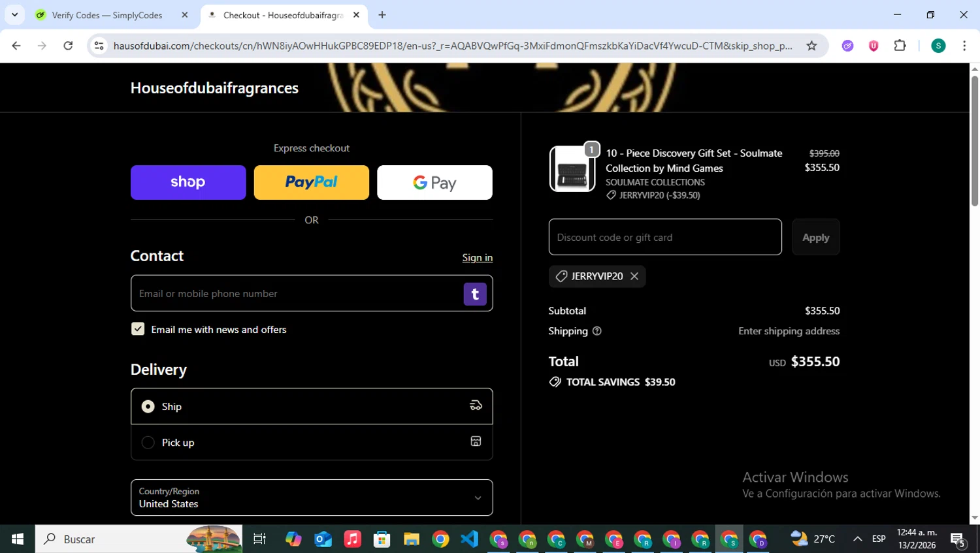Click the page vertical scrollbar thumb
The image size is (980, 553).
[975, 141]
